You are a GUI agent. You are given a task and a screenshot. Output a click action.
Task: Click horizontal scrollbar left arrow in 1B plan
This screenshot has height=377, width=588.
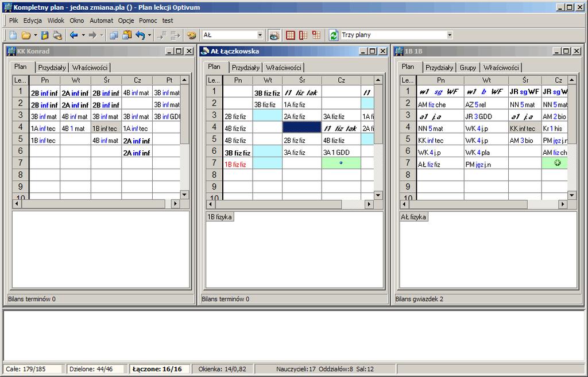(x=404, y=205)
